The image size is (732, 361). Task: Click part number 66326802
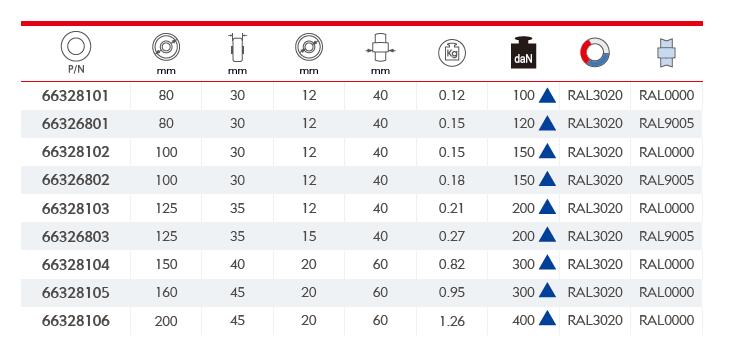[x=75, y=180]
